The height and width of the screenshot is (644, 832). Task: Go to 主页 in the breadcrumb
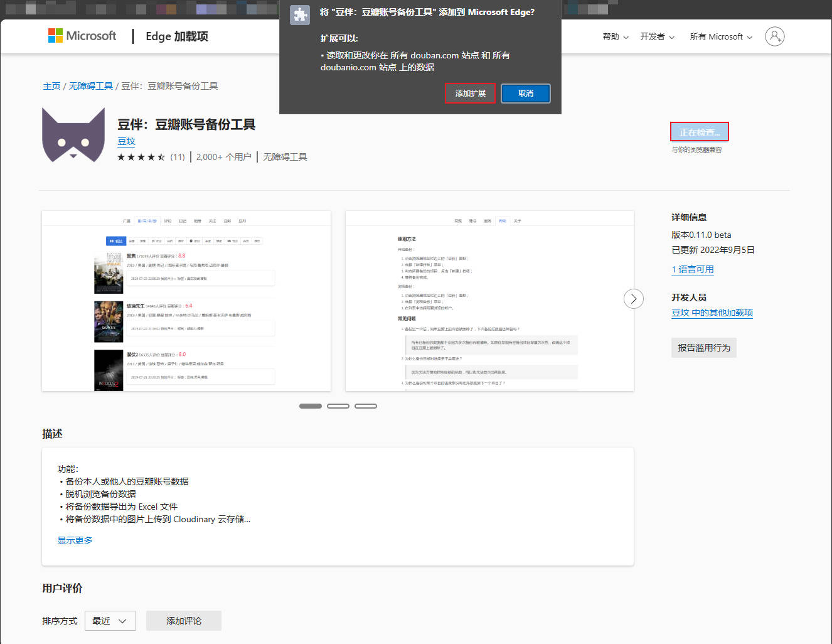point(51,86)
